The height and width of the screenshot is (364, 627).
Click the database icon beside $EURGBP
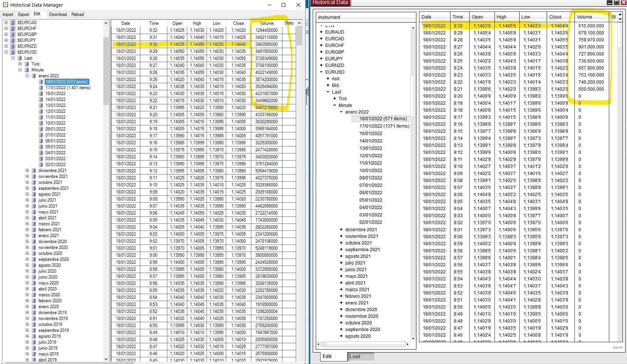point(13,34)
